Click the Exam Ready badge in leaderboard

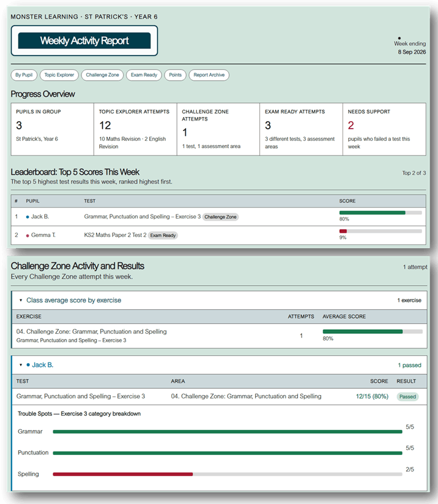click(x=163, y=235)
